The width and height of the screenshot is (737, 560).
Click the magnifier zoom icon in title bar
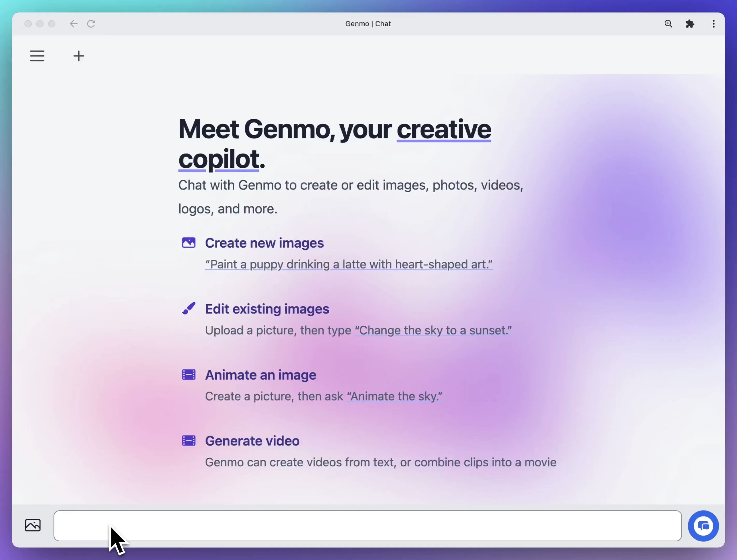[x=668, y=24]
